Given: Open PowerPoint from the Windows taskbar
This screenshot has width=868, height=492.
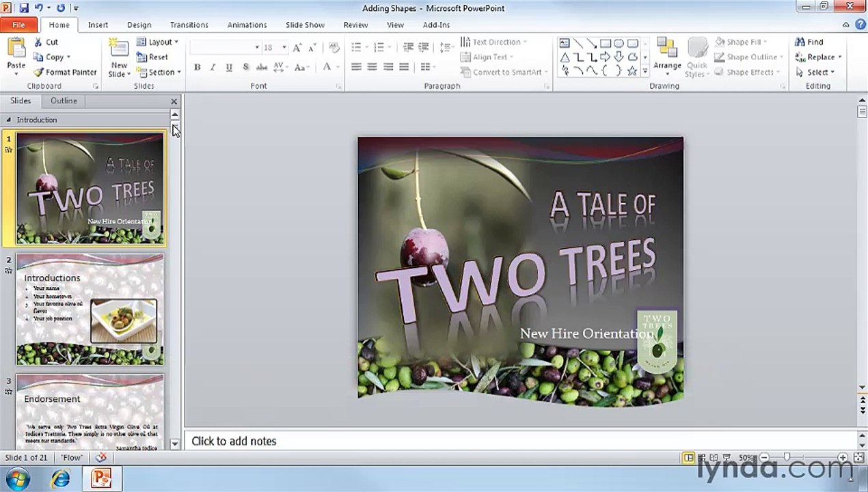Looking at the screenshot, I should tap(101, 478).
